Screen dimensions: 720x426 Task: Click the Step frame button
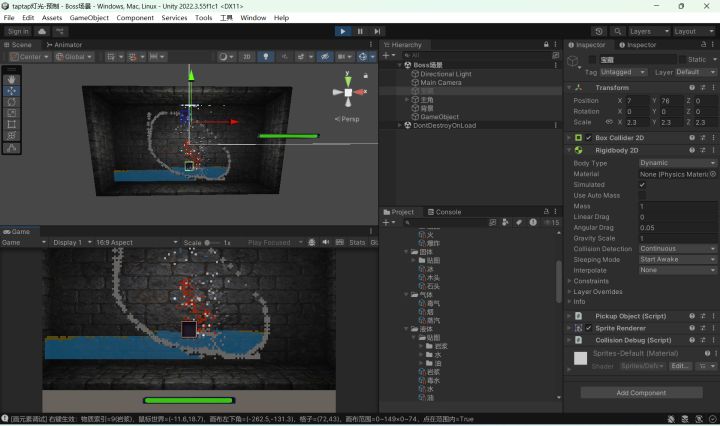377,31
